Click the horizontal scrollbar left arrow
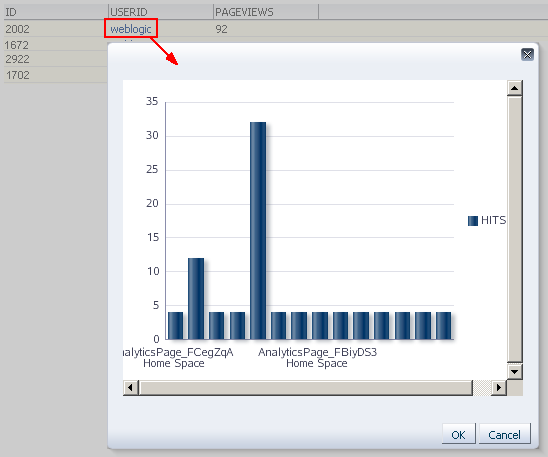 coord(131,387)
